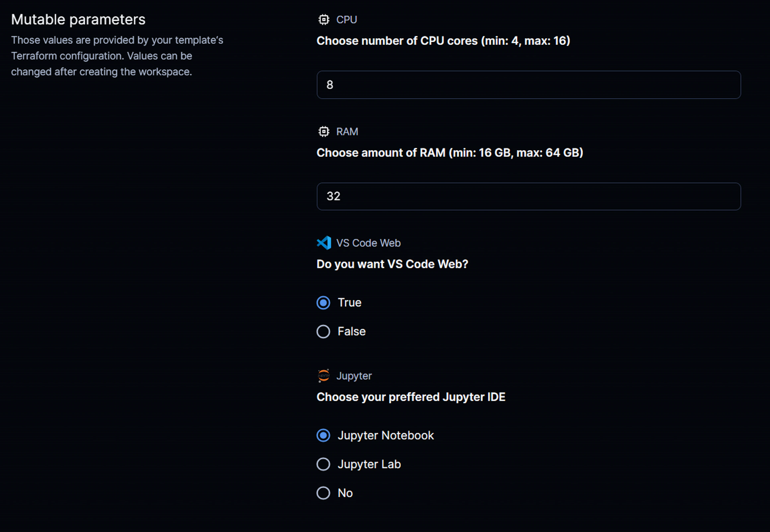Click the Jupyter logo icon
This screenshot has width=770, height=532.
[x=323, y=376]
